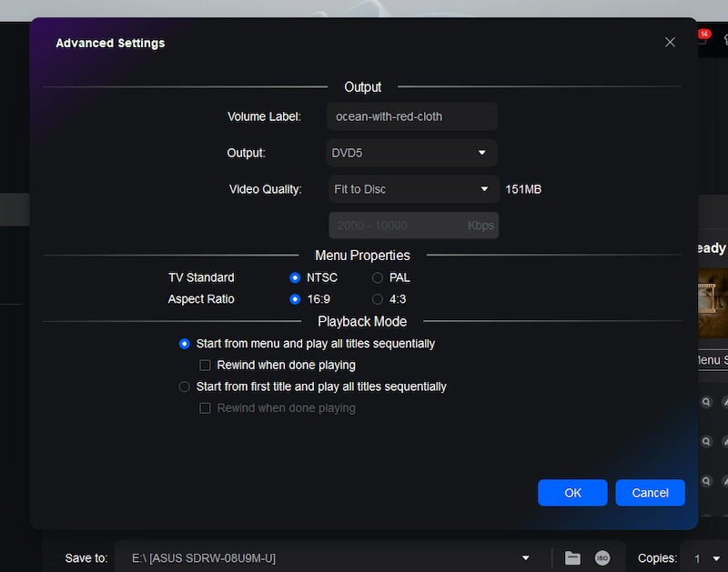Confirm settings with the OK button

coord(572,493)
